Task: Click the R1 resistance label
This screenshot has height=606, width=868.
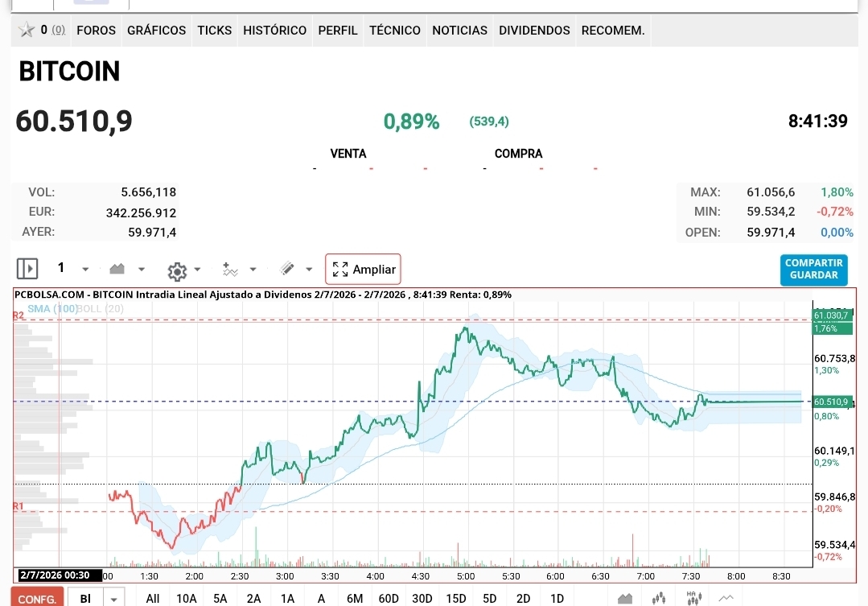Action: (x=19, y=506)
